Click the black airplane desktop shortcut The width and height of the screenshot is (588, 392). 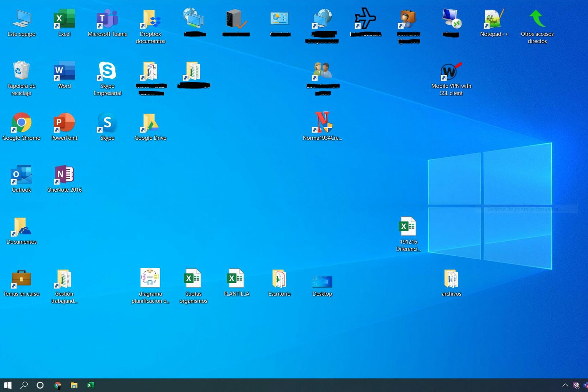click(365, 19)
